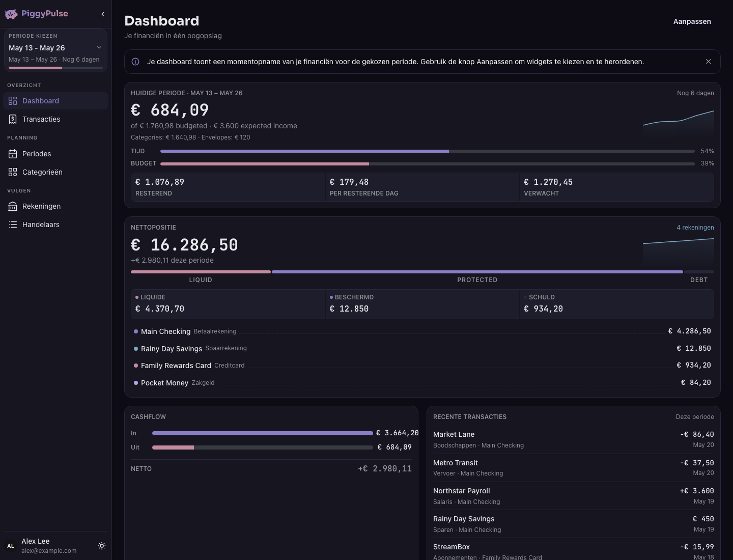Click the Transacties receipt icon
The height and width of the screenshot is (560, 733).
(13, 119)
